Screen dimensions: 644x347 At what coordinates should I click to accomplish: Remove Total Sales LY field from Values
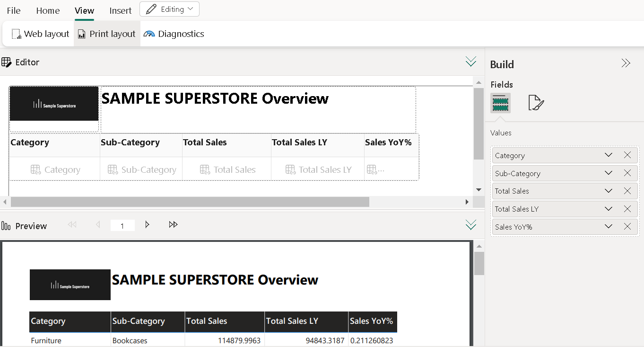click(627, 209)
